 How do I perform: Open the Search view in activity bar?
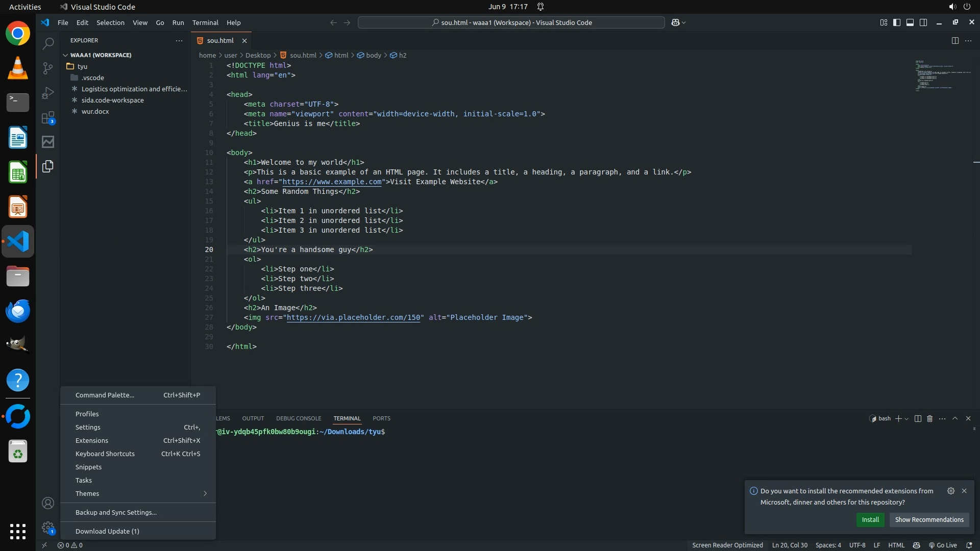tap(48, 44)
